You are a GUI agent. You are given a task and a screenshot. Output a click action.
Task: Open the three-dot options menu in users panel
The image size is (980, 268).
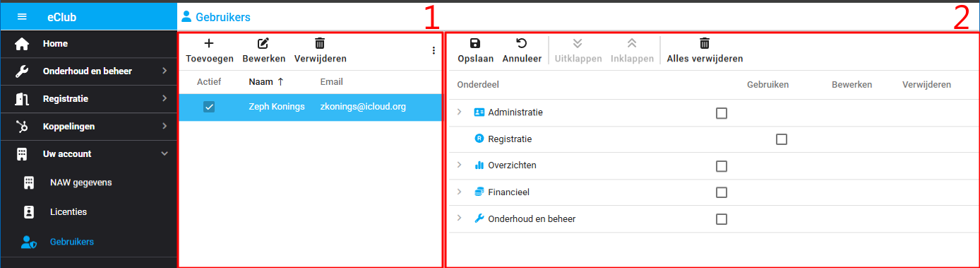(x=434, y=51)
